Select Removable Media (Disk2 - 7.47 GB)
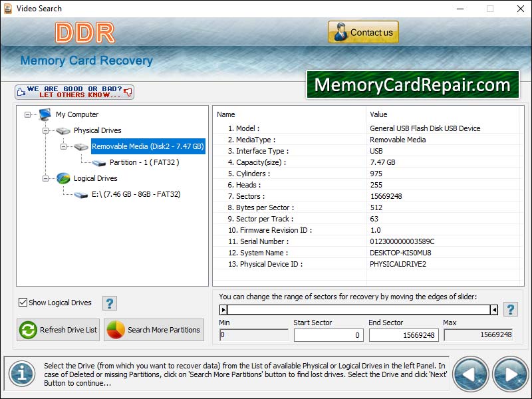The width and height of the screenshot is (532, 399). (148, 146)
